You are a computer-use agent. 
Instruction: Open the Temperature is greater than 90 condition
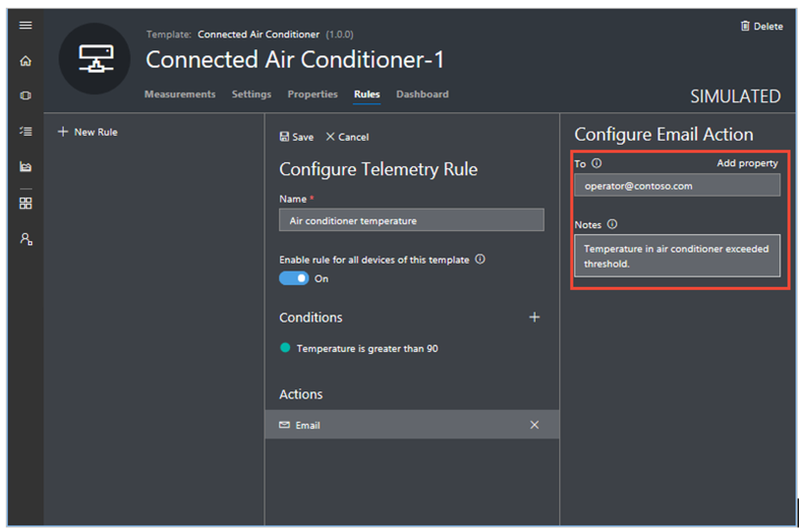click(x=367, y=348)
